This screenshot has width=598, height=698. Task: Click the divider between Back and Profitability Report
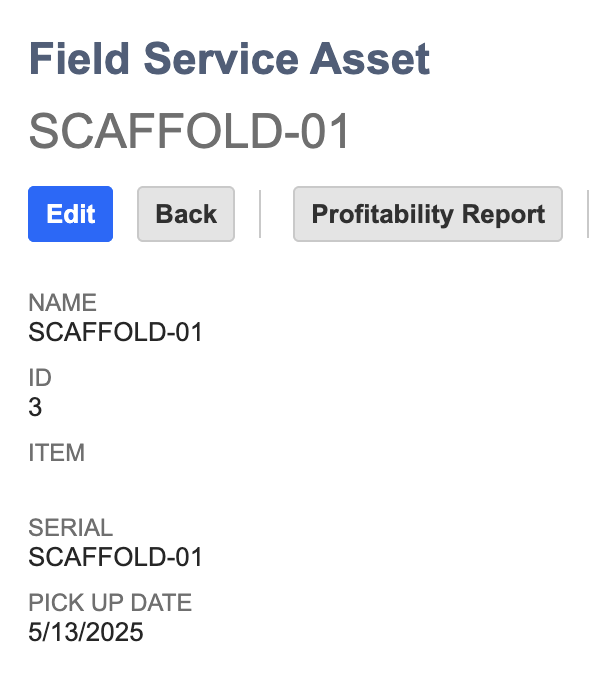(x=260, y=214)
